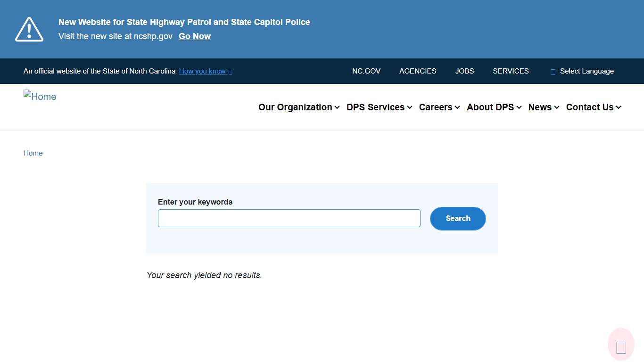Open the pink chat widget at bottom right
This screenshot has width=644, height=362.
click(620, 344)
